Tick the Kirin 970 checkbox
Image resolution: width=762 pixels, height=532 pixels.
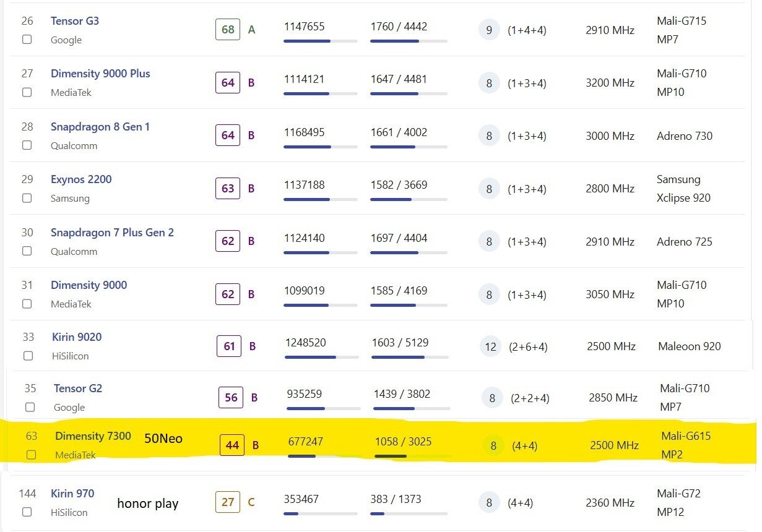(x=27, y=512)
